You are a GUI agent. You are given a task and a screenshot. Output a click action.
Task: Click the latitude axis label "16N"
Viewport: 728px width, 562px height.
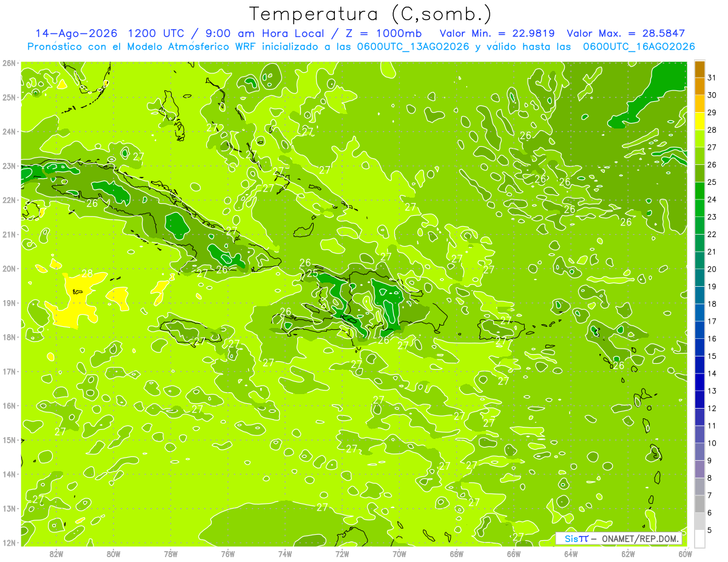click(8, 406)
